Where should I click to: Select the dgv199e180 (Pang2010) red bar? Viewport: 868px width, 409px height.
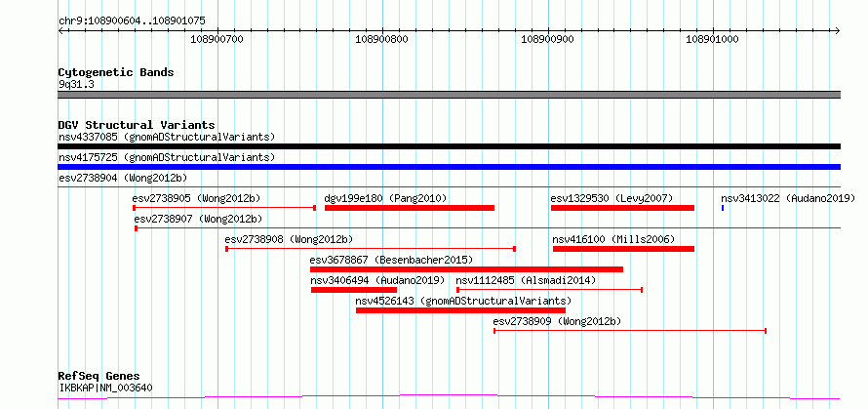409,208
